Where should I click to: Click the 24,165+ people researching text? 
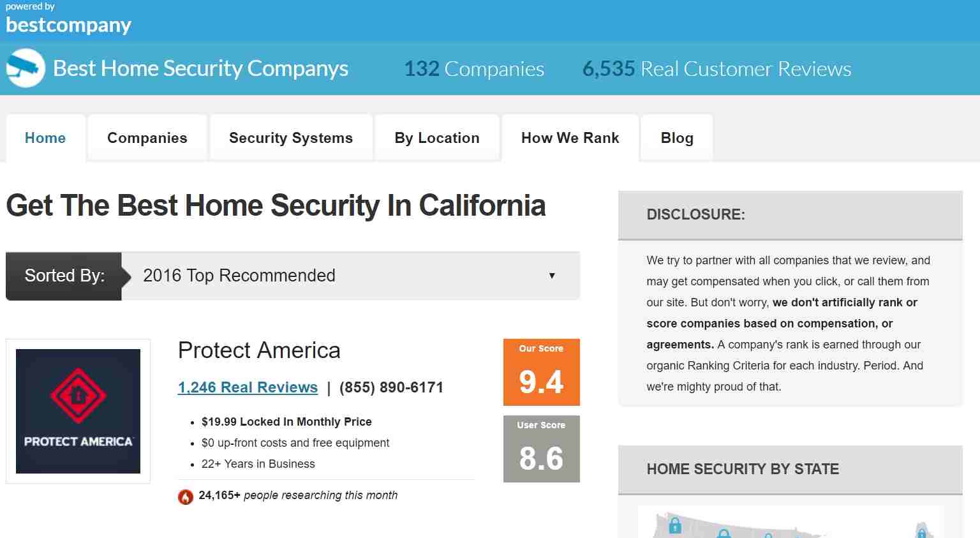pyautogui.click(x=298, y=495)
